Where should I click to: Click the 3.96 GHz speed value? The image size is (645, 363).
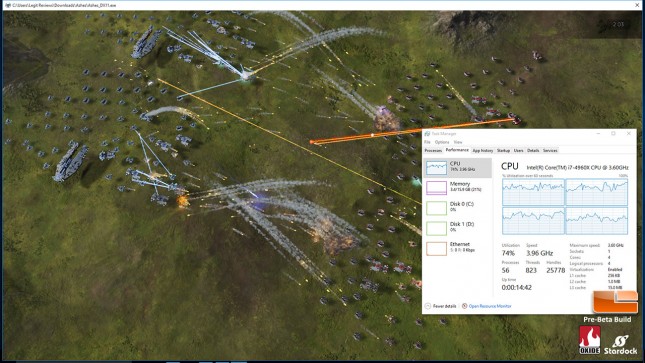click(x=539, y=253)
